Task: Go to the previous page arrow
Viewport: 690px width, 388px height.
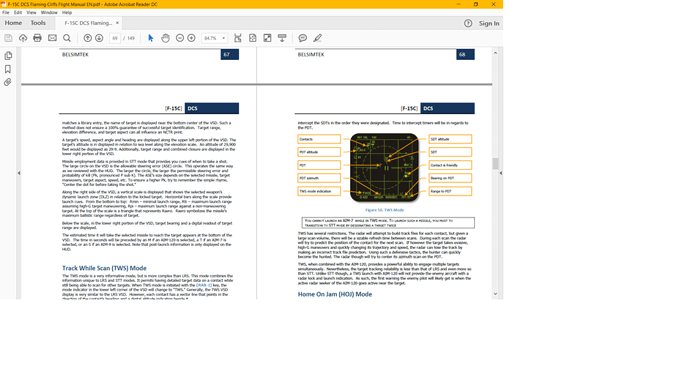Action: [x=88, y=38]
